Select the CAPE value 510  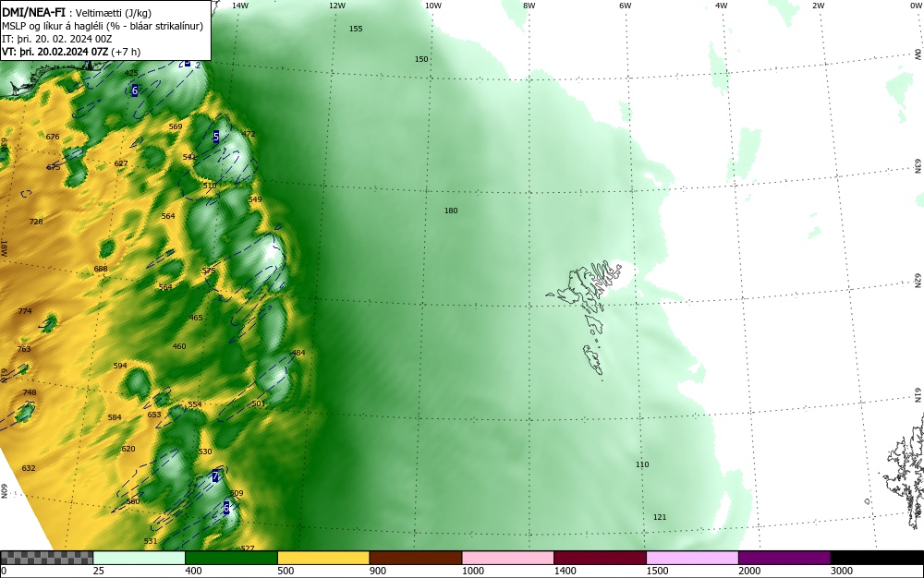[x=210, y=186]
